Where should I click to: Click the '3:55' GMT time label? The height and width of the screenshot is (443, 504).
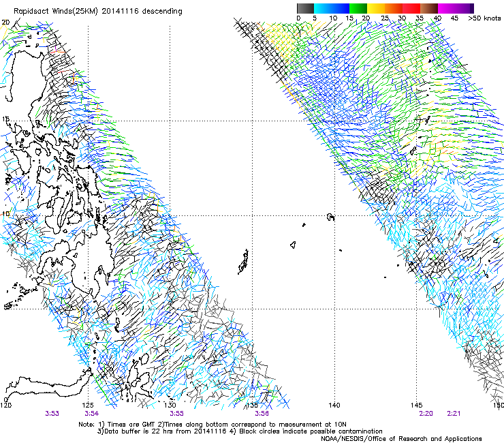coord(177,414)
